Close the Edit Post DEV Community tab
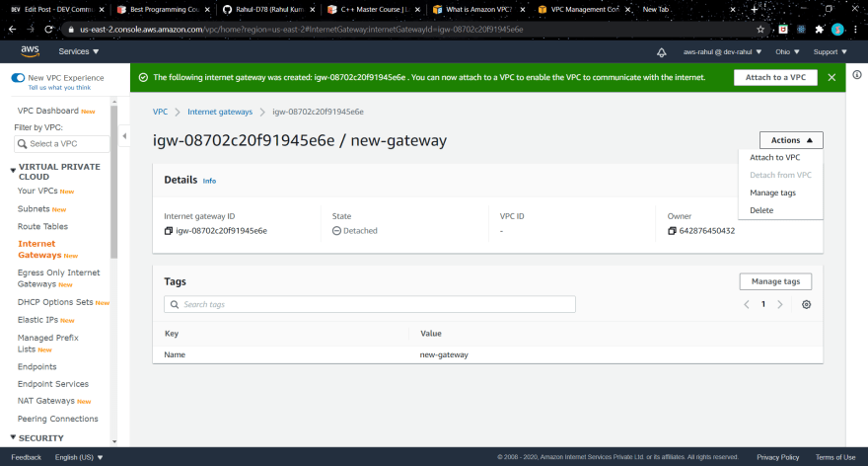Image resolution: width=868 pixels, height=466 pixels. click(x=102, y=10)
